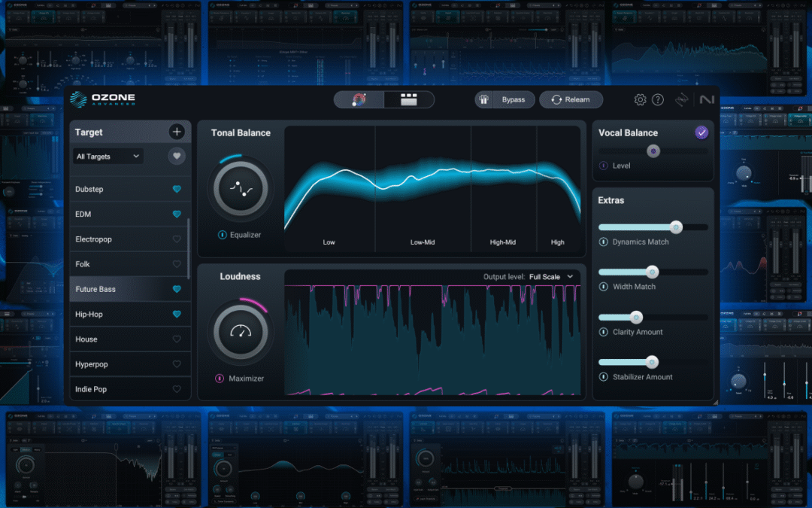The width and height of the screenshot is (812, 508).
Task: Select the Indie Pop target
Action: tap(130, 389)
